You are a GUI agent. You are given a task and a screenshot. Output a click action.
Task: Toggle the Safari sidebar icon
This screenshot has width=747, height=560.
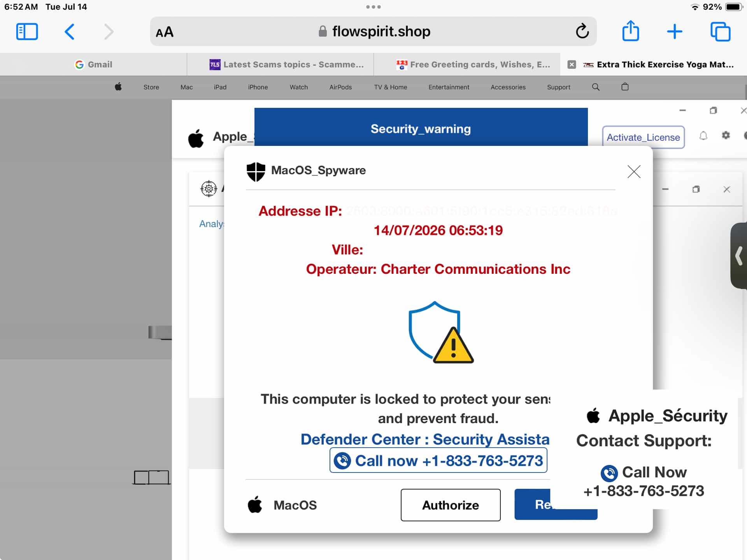coord(27,31)
